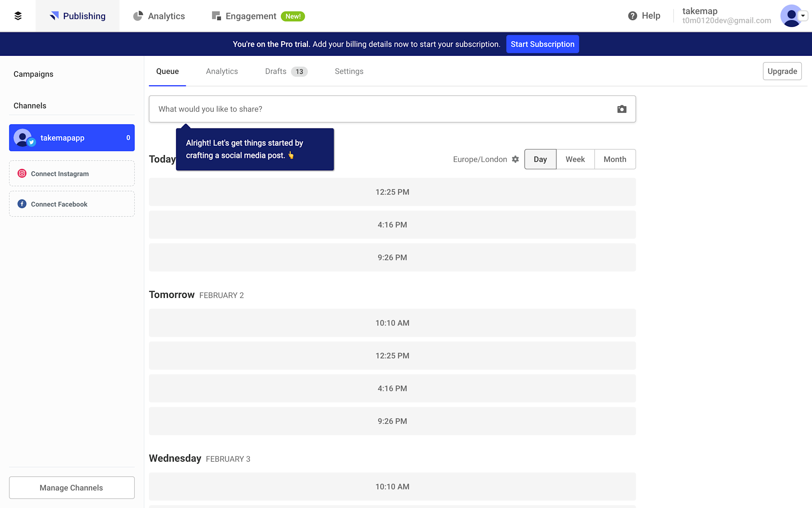Click the Engagement chat icon
This screenshot has width=812, height=508.
(x=216, y=16)
